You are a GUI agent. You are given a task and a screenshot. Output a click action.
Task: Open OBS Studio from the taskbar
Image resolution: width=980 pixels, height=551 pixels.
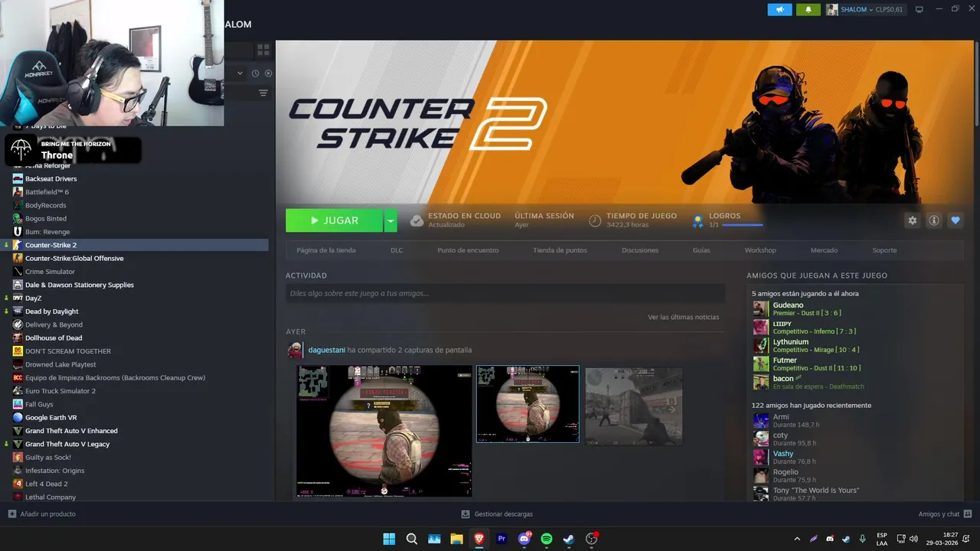[592, 539]
